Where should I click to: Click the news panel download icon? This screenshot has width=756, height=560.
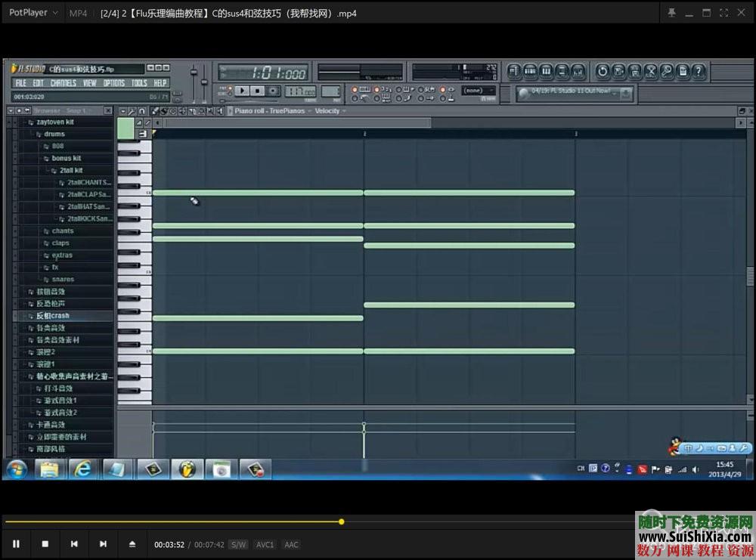626,94
